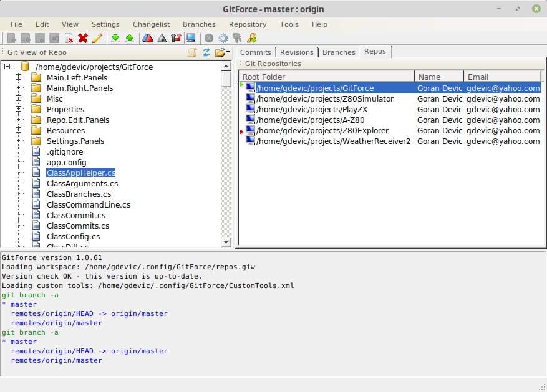Image resolution: width=547 pixels, height=392 pixels.
Task: Click the large red X delete icon
Action: pyautogui.click(x=83, y=38)
